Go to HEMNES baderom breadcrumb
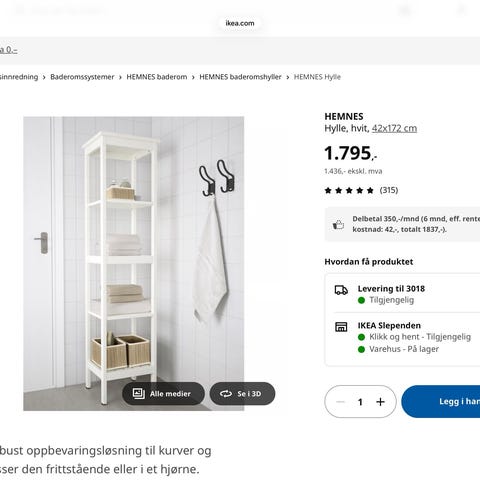This screenshot has width=480, height=480. 157,77
